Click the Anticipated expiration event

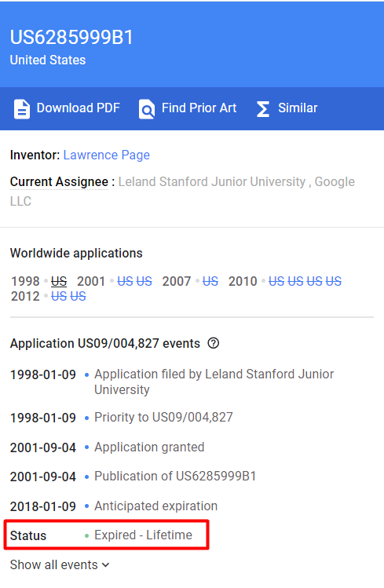155,506
